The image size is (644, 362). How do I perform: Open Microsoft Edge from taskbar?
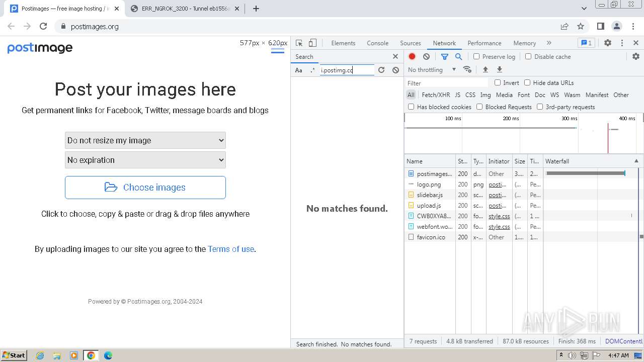click(108, 355)
